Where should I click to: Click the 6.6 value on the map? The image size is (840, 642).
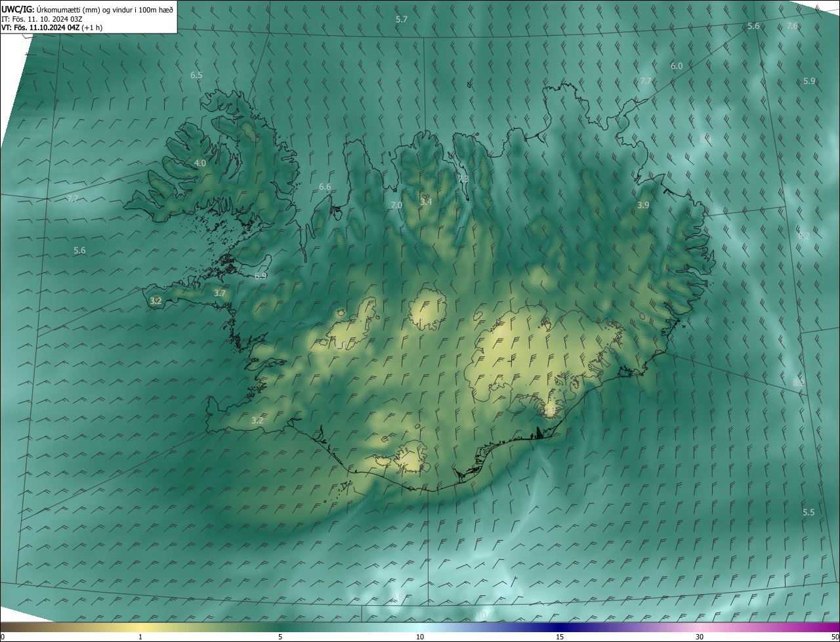[x=325, y=187]
